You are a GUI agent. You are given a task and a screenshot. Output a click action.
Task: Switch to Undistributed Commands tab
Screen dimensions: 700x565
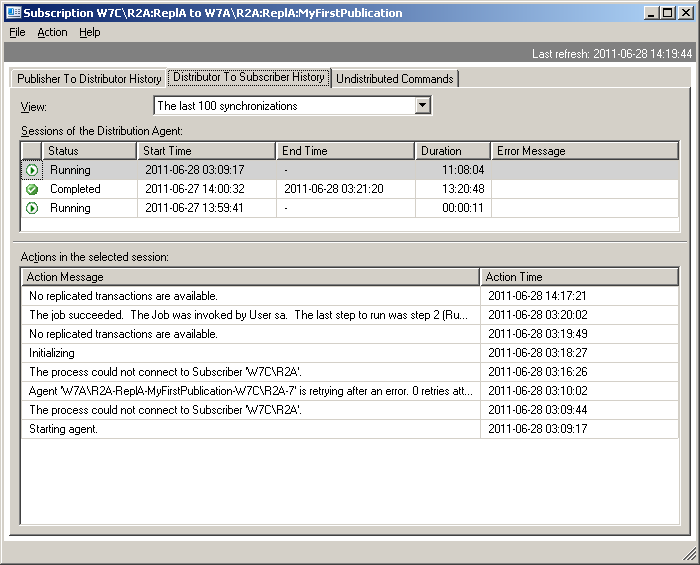point(395,79)
